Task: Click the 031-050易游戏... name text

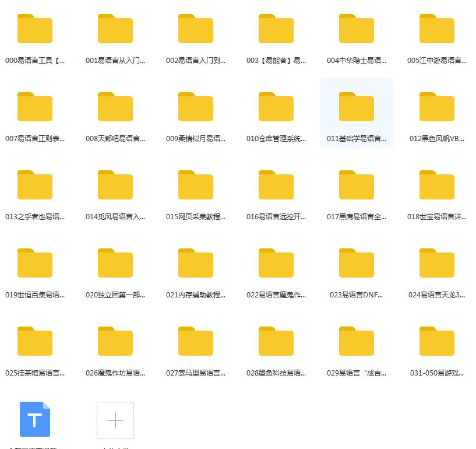Action: [x=437, y=373]
